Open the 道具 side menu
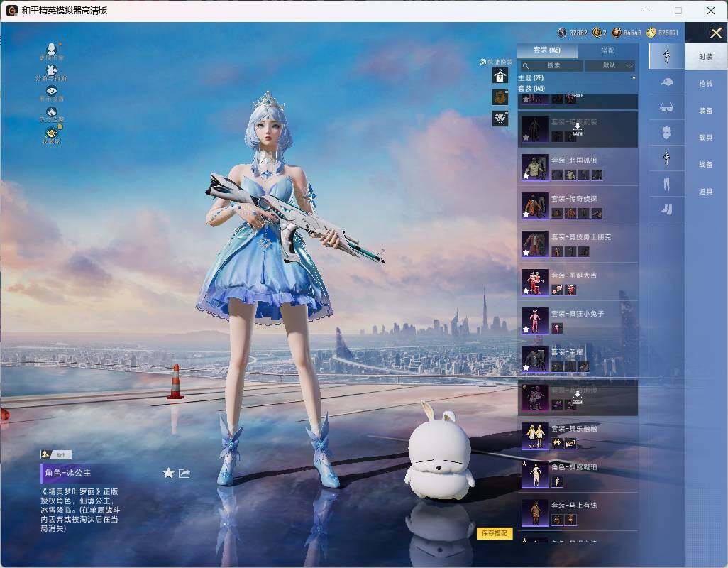This screenshot has width=728, height=568. [x=706, y=192]
